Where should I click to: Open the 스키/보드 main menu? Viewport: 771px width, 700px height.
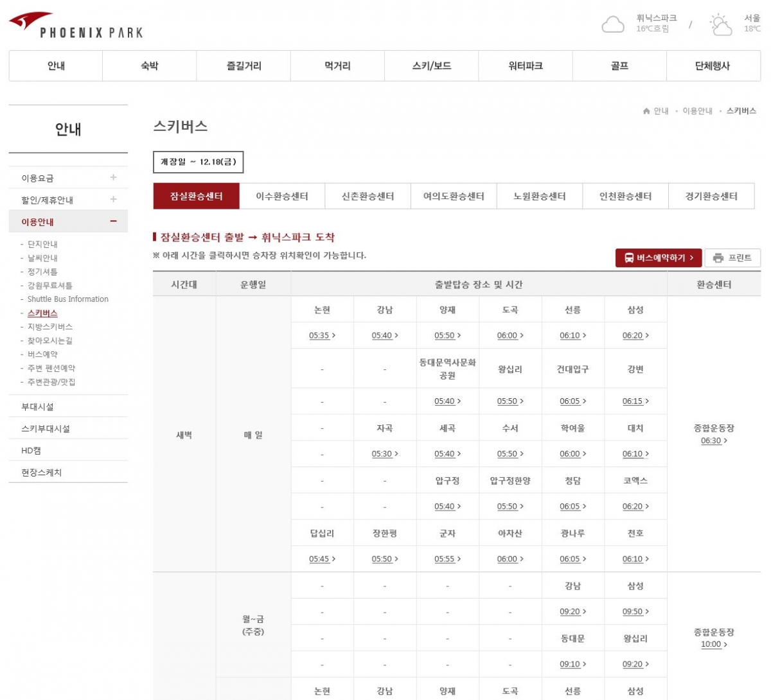tap(432, 66)
